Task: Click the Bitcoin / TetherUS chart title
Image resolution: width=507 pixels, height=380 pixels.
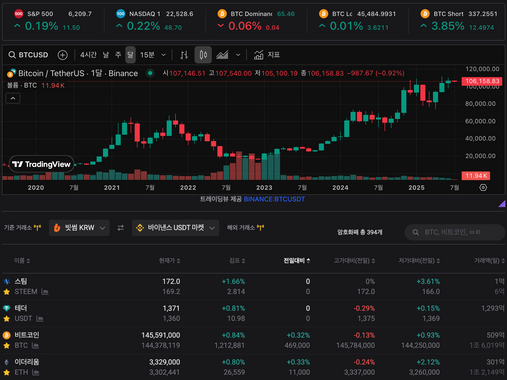Action: (78, 73)
